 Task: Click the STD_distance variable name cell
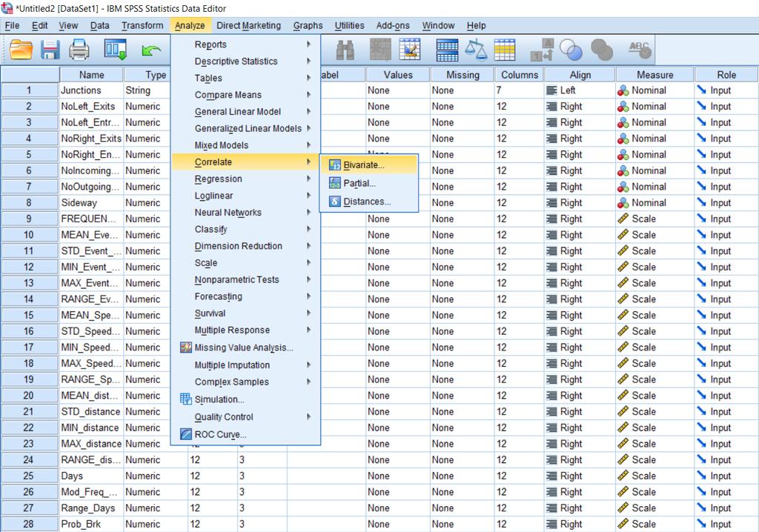[x=91, y=411]
